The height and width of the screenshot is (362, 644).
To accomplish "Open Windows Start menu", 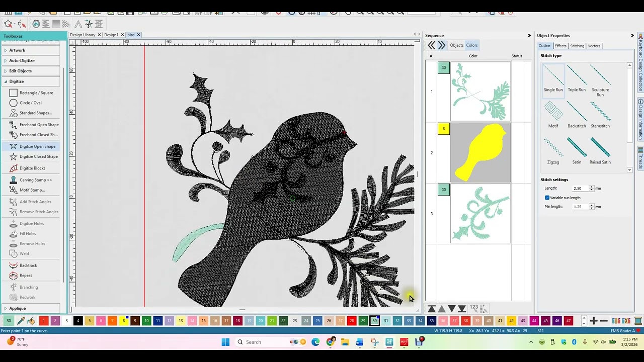I will pyautogui.click(x=225, y=342).
